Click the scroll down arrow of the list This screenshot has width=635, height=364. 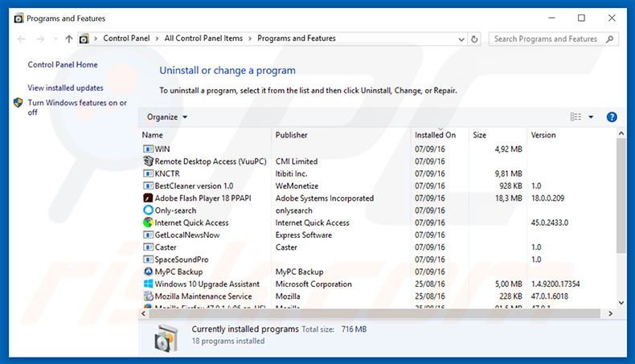[x=621, y=302]
